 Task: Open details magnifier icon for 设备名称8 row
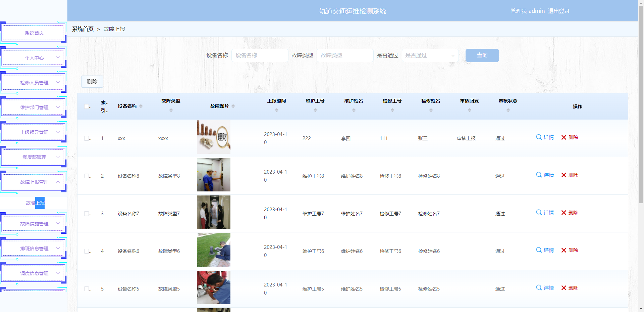539,175
